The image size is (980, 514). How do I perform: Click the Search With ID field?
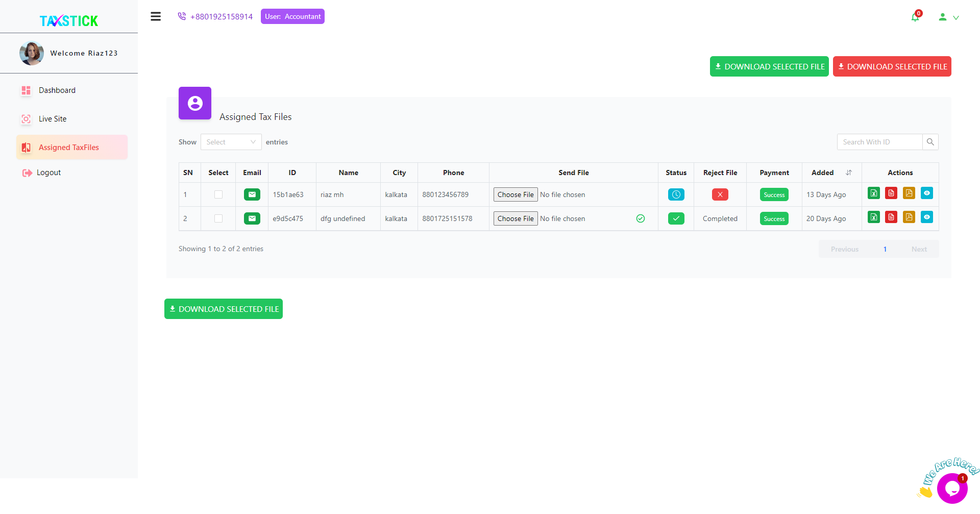pyautogui.click(x=879, y=142)
